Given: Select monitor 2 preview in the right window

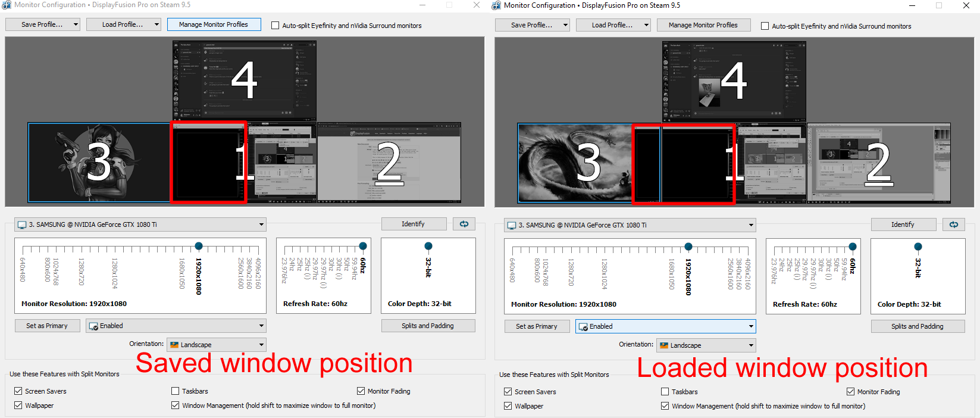Looking at the screenshot, I should tap(878, 163).
